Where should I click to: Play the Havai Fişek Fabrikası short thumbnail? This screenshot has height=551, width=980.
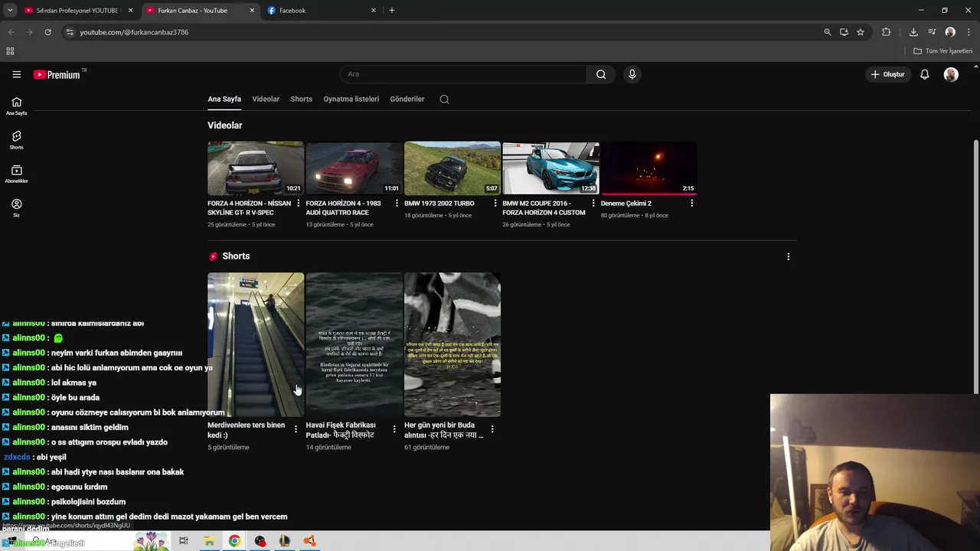354,344
